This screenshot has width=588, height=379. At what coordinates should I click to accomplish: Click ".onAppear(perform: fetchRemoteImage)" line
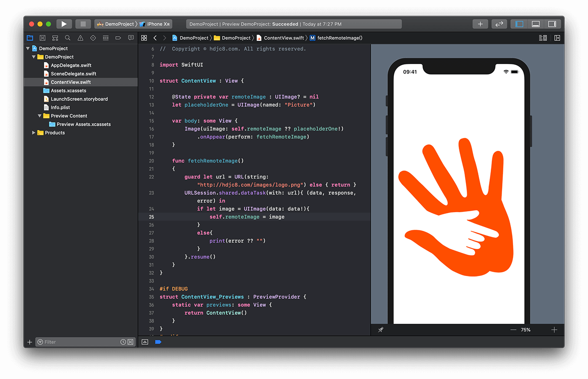[x=253, y=137]
